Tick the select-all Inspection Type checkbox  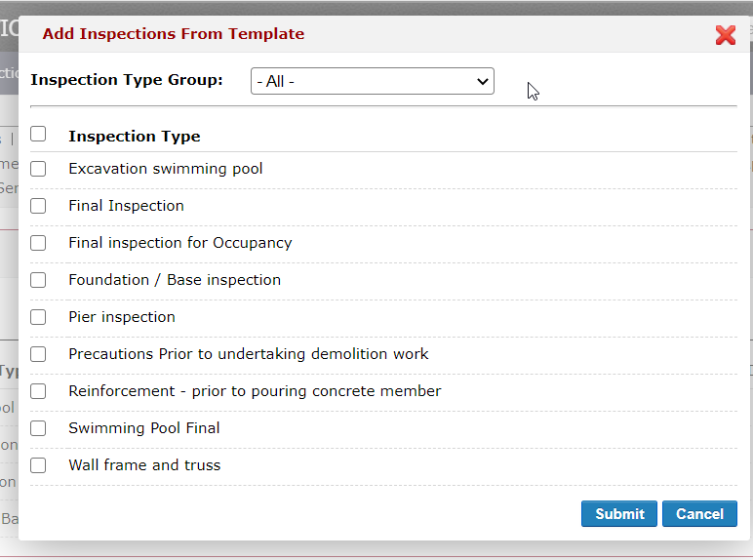tap(38, 134)
